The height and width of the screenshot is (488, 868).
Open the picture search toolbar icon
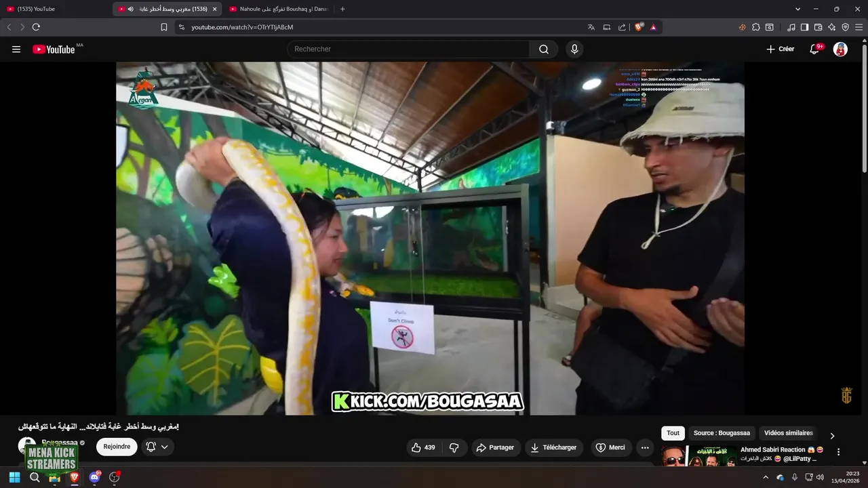pyautogui.click(x=770, y=27)
